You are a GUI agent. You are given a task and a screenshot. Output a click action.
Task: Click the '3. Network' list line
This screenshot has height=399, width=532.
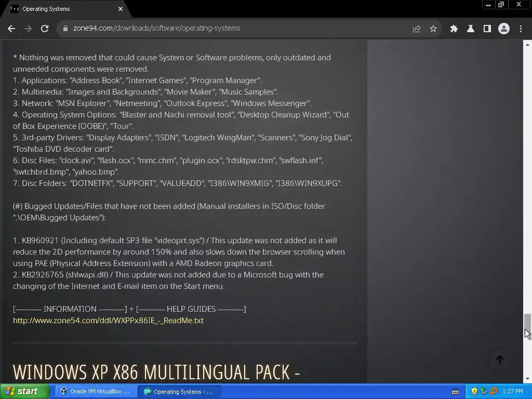click(x=162, y=103)
